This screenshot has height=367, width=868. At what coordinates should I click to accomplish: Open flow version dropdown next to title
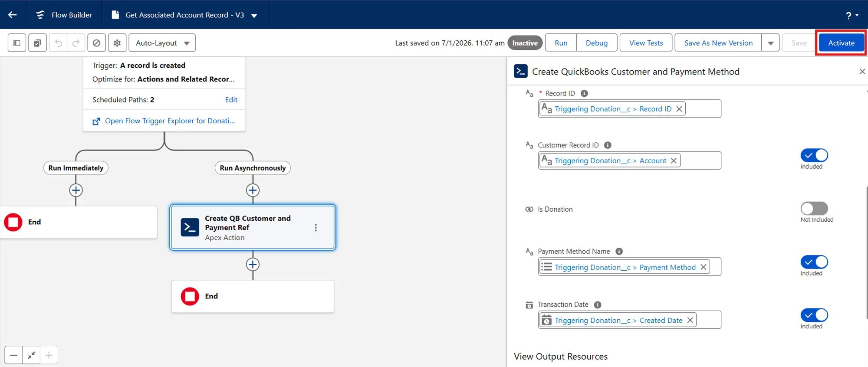(254, 16)
